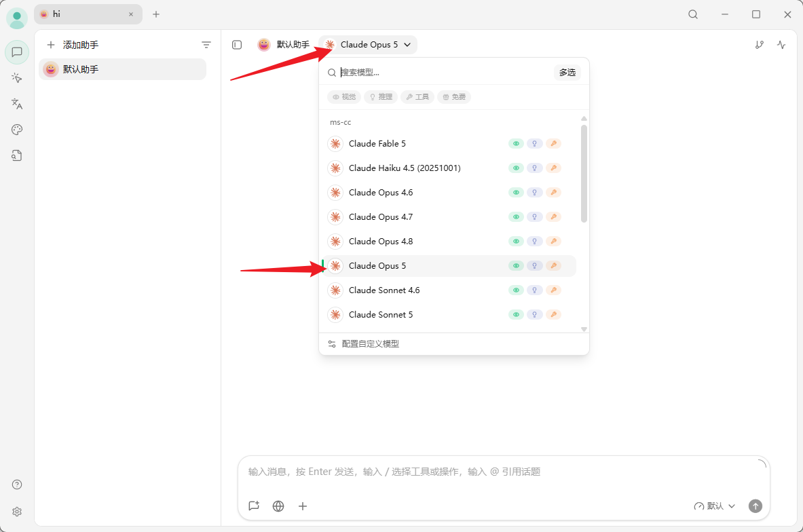Click the branch icon at top right

(760, 45)
